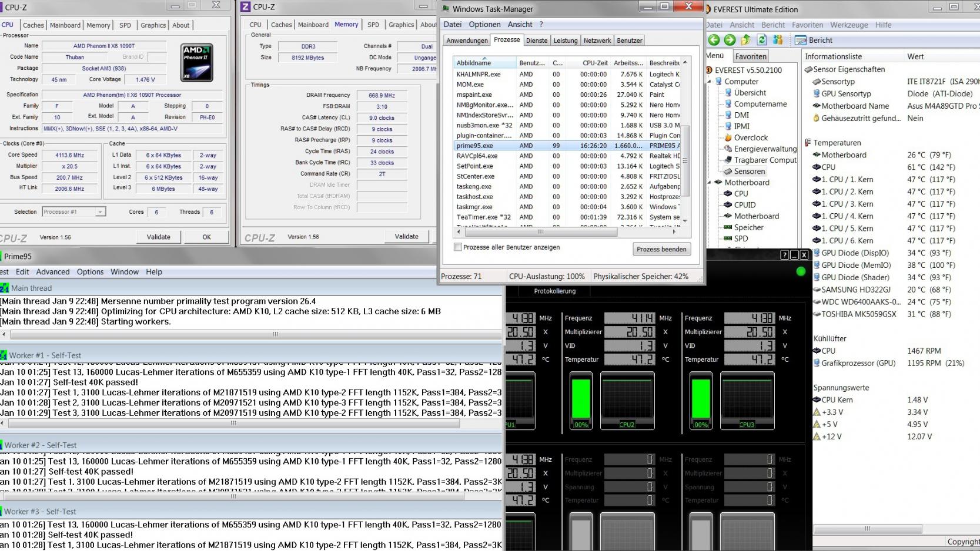Click the Windows Task-Manager title bar icon
980x551 pixels.
(x=446, y=9)
